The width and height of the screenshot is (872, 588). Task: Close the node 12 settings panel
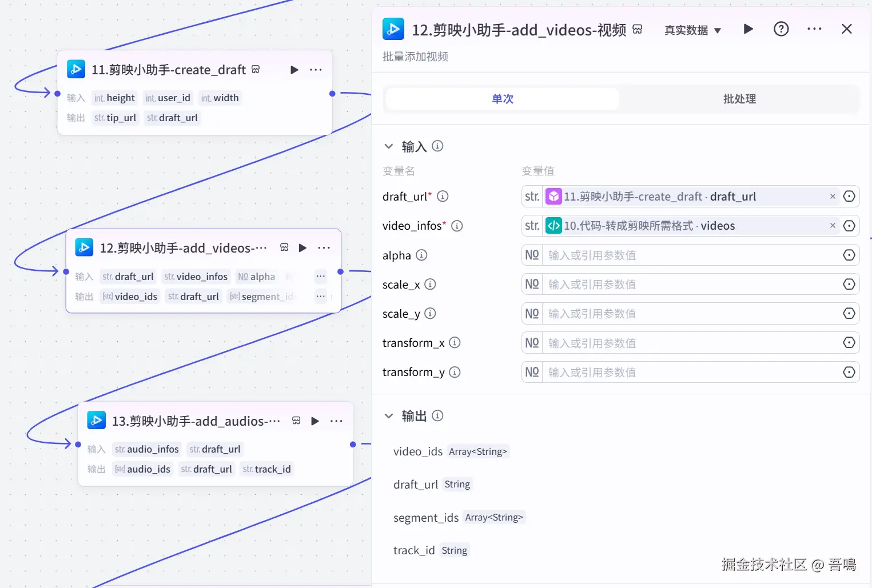847,29
